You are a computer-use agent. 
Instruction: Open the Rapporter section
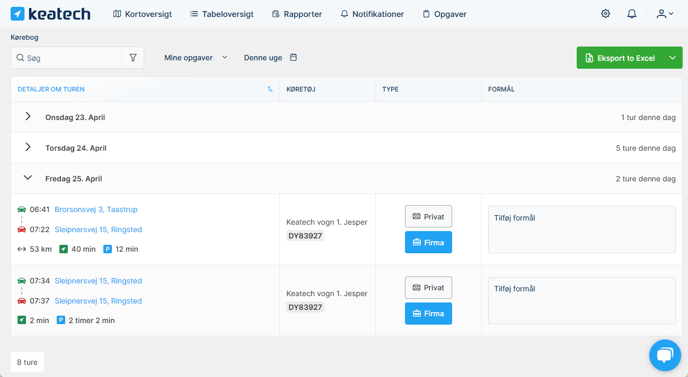[x=297, y=14]
